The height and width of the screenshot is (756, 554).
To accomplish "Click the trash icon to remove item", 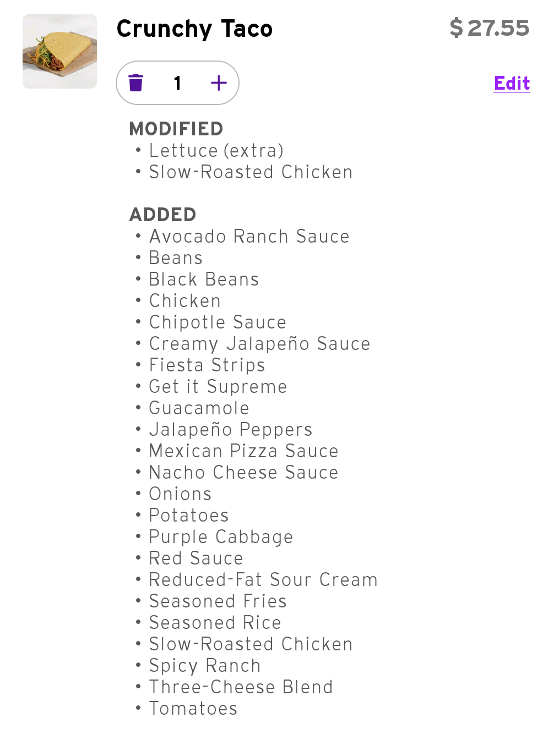I will [136, 83].
